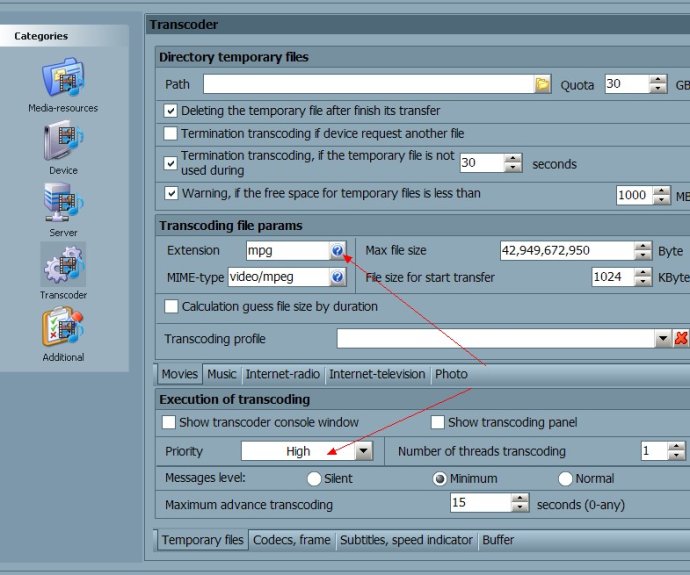This screenshot has height=575, width=690.
Task: Increase number of threads transcoding
Action: click(x=676, y=447)
